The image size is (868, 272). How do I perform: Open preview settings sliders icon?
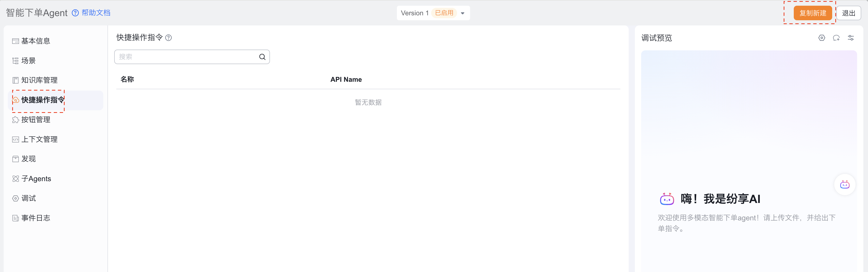850,38
